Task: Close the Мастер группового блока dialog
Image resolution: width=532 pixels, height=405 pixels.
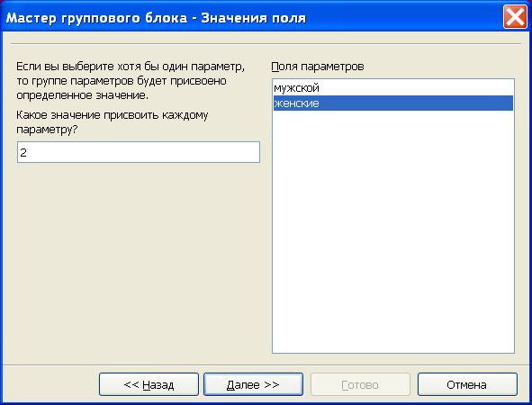Action: (x=515, y=16)
